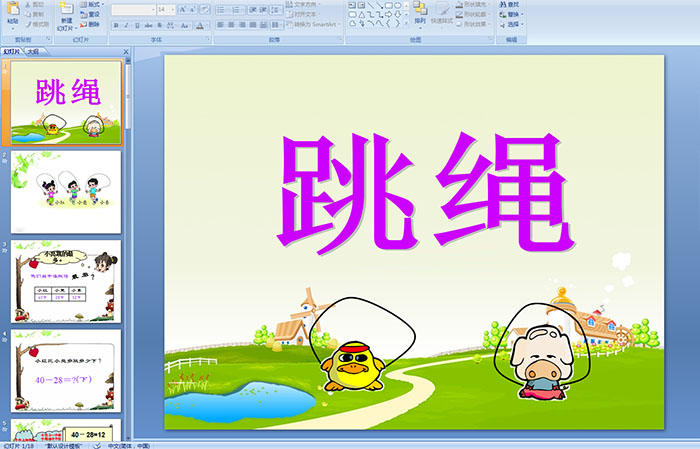This screenshot has height=449, width=700.
Task: Click the Copy (复制) button
Action: coord(34,14)
